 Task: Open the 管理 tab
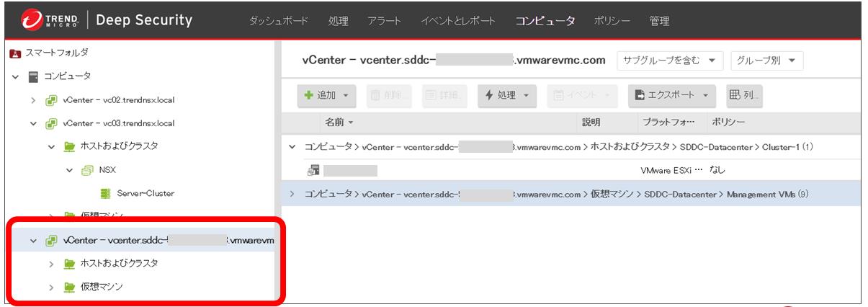[x=659, y=21]
